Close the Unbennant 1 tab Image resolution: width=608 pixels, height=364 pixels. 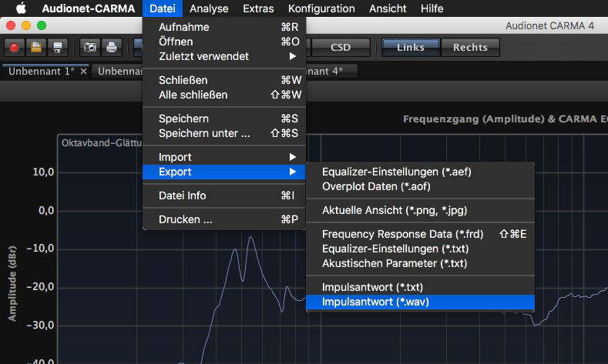(83, 72)
